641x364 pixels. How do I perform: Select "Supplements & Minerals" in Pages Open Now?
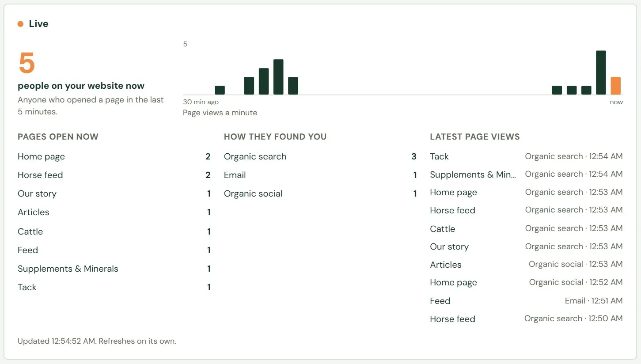click(68, 269)
